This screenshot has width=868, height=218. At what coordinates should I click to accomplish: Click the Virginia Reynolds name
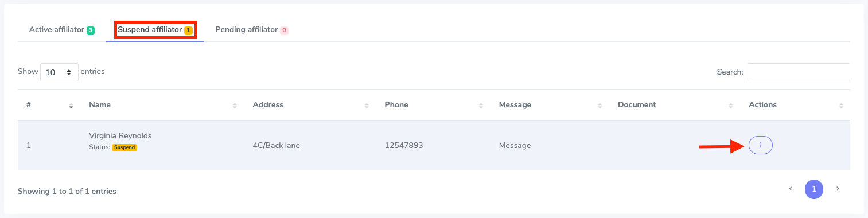pyautogui.click(x=120, y=135)
